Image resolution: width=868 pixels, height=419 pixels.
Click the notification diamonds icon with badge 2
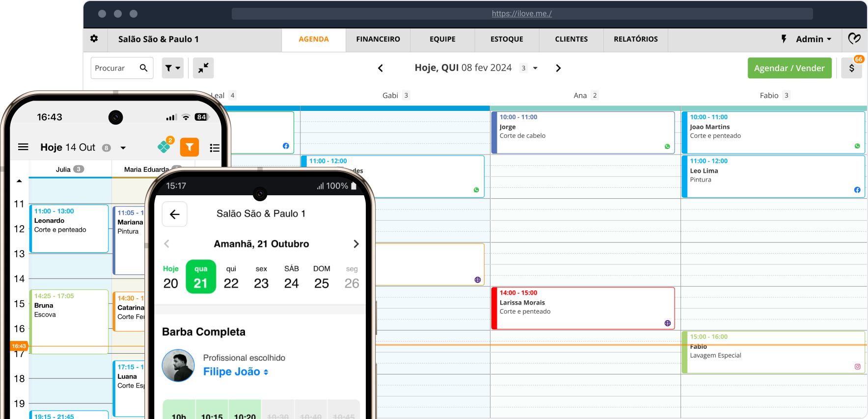coord(165,146)
